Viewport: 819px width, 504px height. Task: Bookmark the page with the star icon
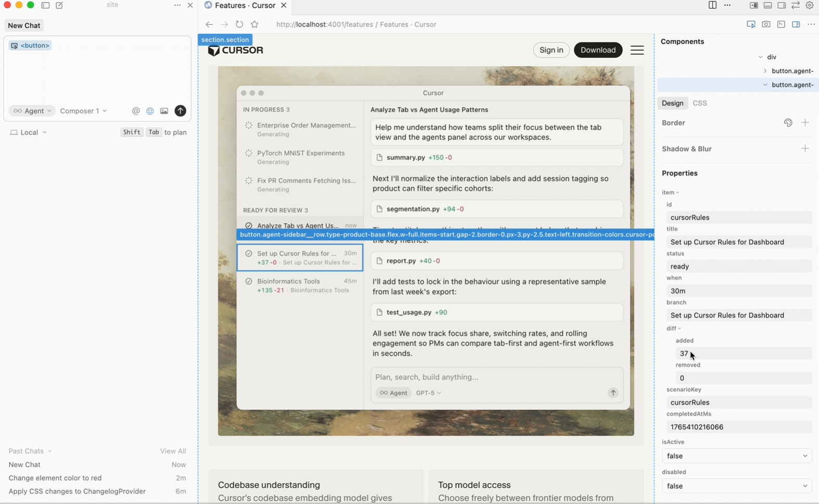pyautogui.click(x=255, y=24)
